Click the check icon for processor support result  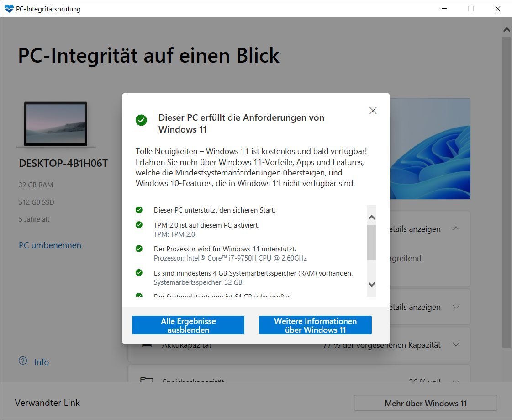point(139,249)
